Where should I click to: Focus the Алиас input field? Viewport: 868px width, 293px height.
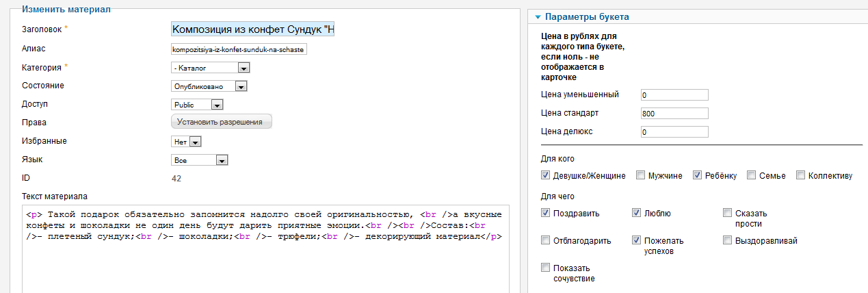(239, 49)
